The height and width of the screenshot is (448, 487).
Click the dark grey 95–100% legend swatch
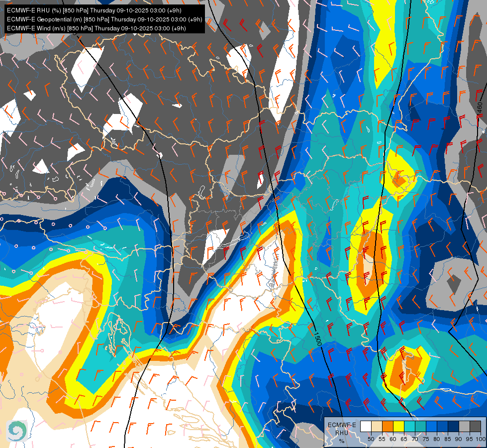point(475,426)
